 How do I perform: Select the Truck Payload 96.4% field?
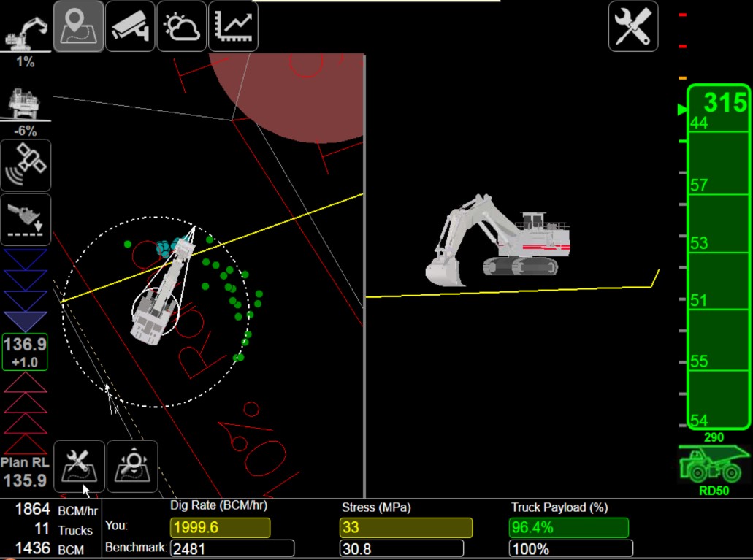[569, 528]
